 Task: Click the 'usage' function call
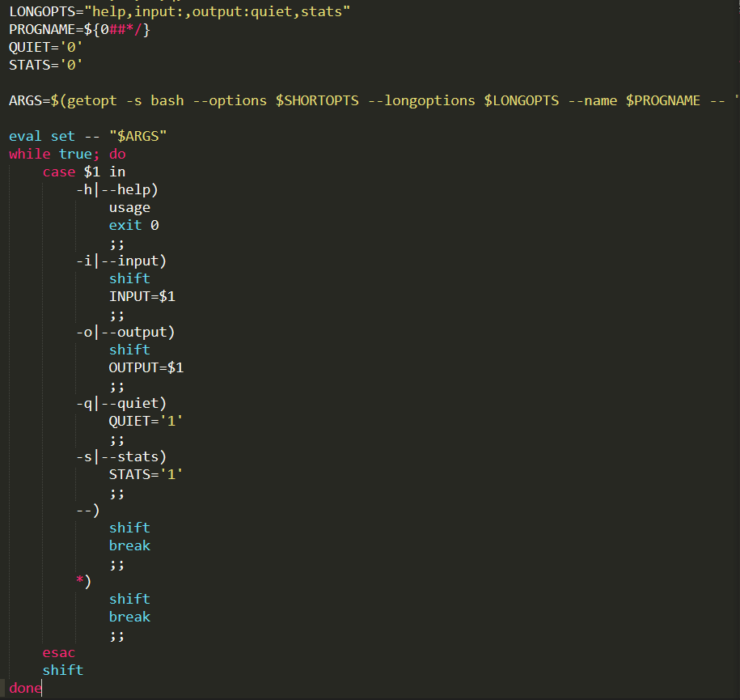[129, 208]
